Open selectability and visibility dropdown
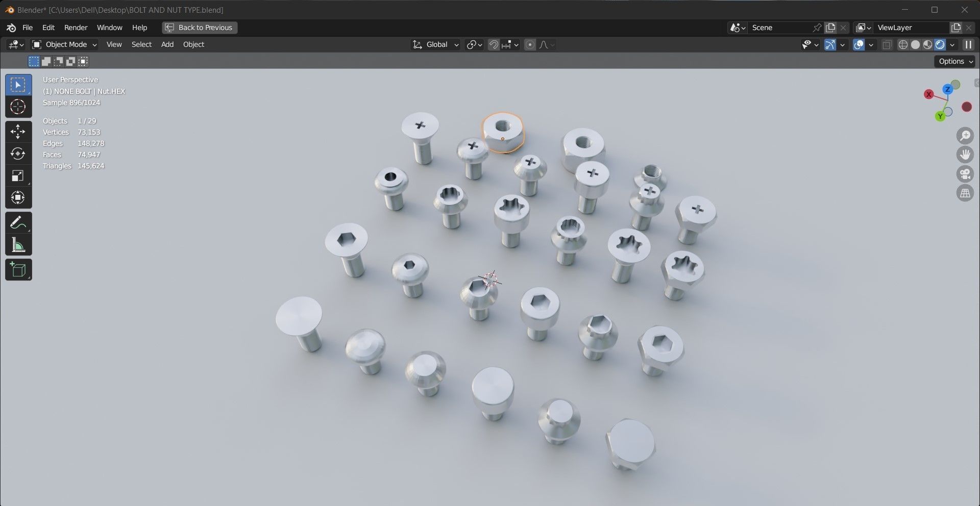The height and width of the screenshot is (506, 980). pyautogui.click(x=810, y=44)
